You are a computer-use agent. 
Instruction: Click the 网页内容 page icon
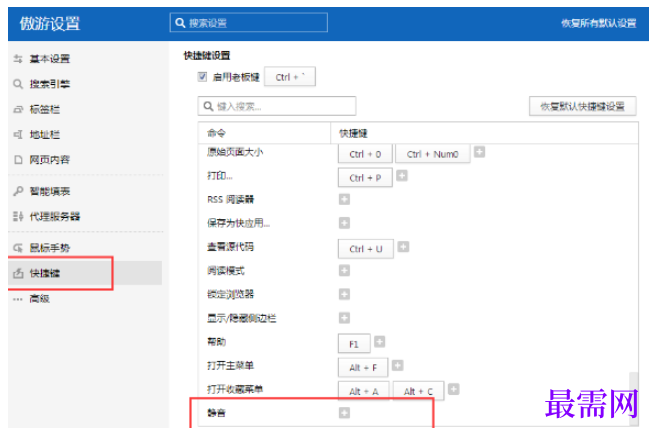coord(18,160)
